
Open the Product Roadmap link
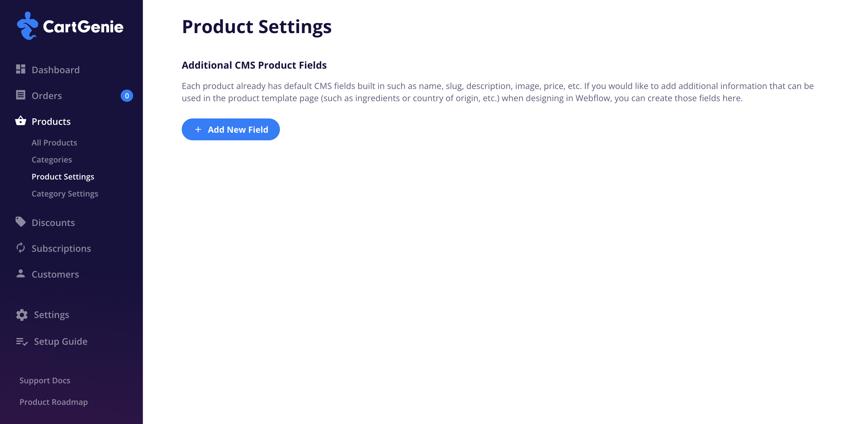coord(53,402)
